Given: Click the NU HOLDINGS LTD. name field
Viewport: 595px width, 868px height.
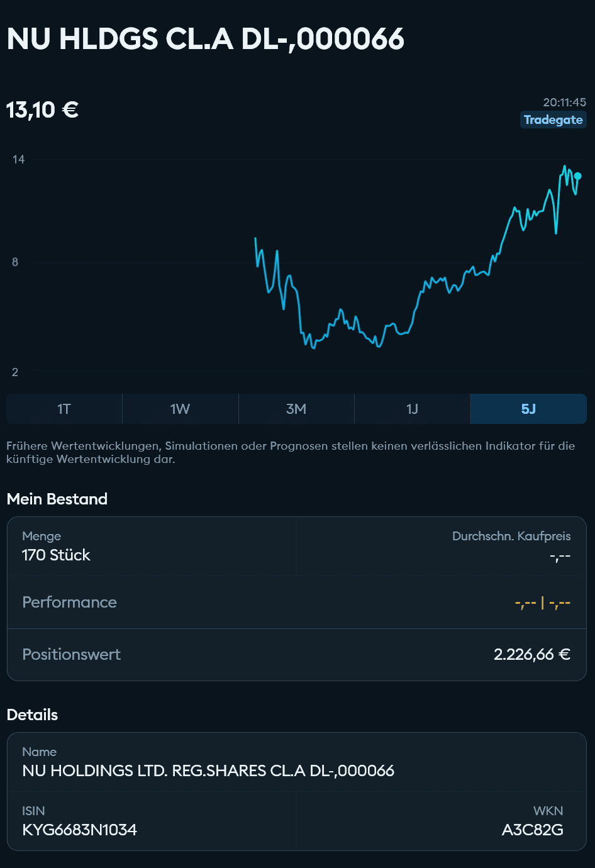Looking at the screenshot, I should click(x=208, y=771).
